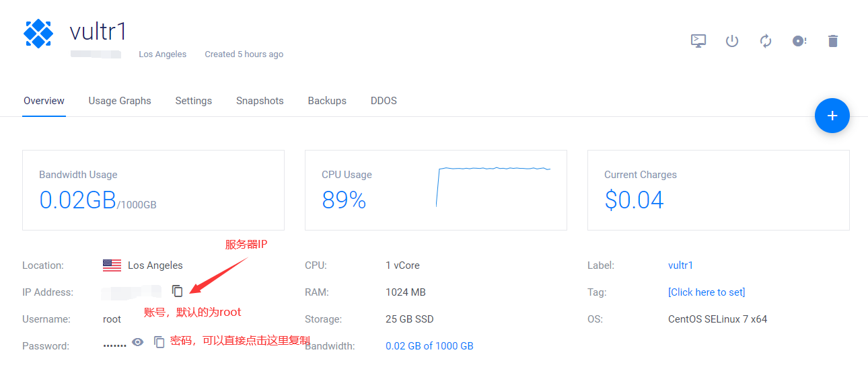Open the server console view icon
The width and height of the screenshot is (868, 373).
(x=698, y=41)
